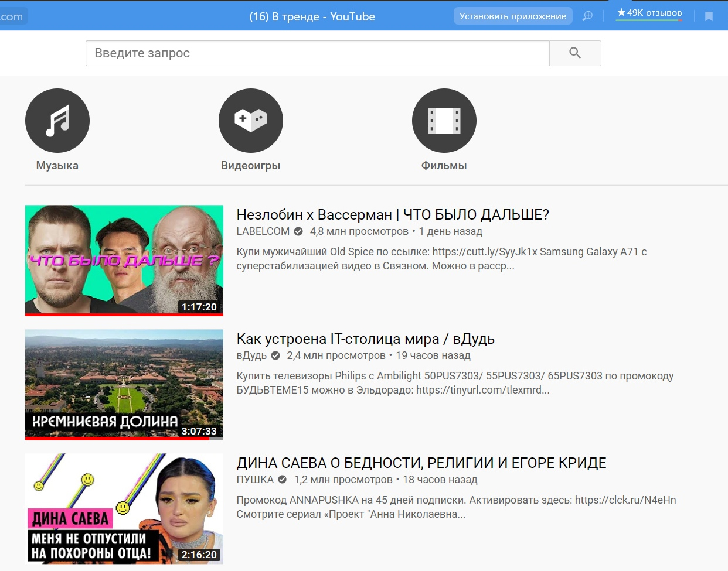Click the вДудь verified checkmark badge

click(x=275, y=355)
